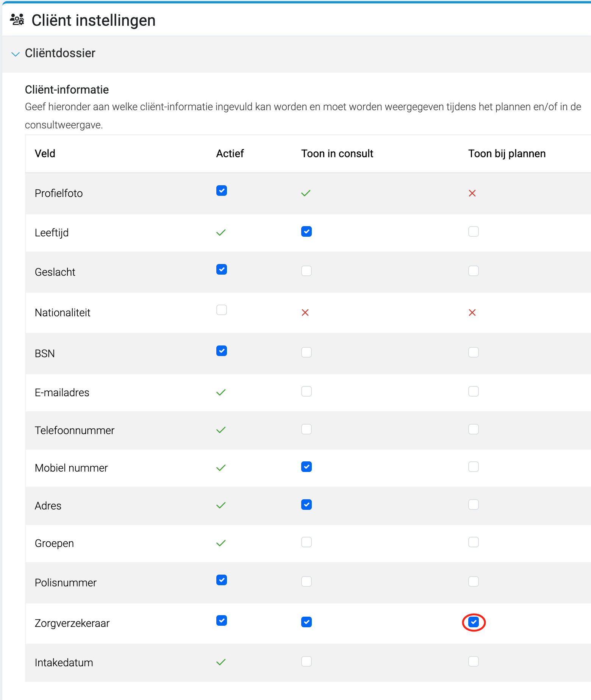This screenshot has height=700, width=591.
Task: Click the green check for Profielfoto consult
Action: [x=306, y=193]
